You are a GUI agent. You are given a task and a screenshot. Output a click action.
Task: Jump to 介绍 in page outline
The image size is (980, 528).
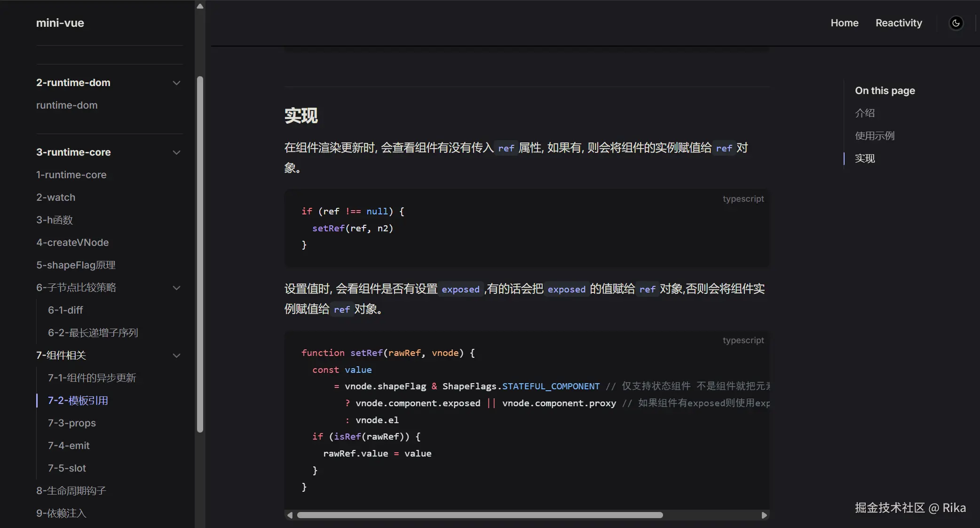tap(864, 113)
